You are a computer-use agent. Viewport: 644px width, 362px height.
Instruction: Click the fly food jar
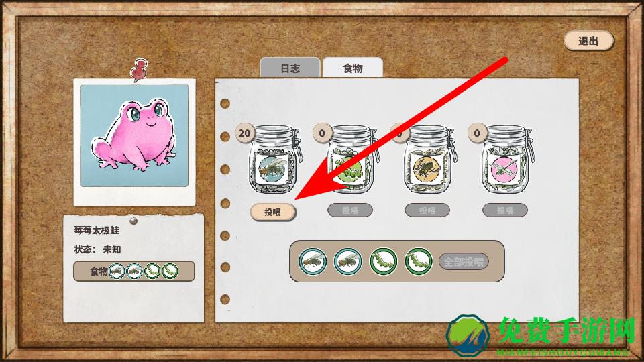273,160
